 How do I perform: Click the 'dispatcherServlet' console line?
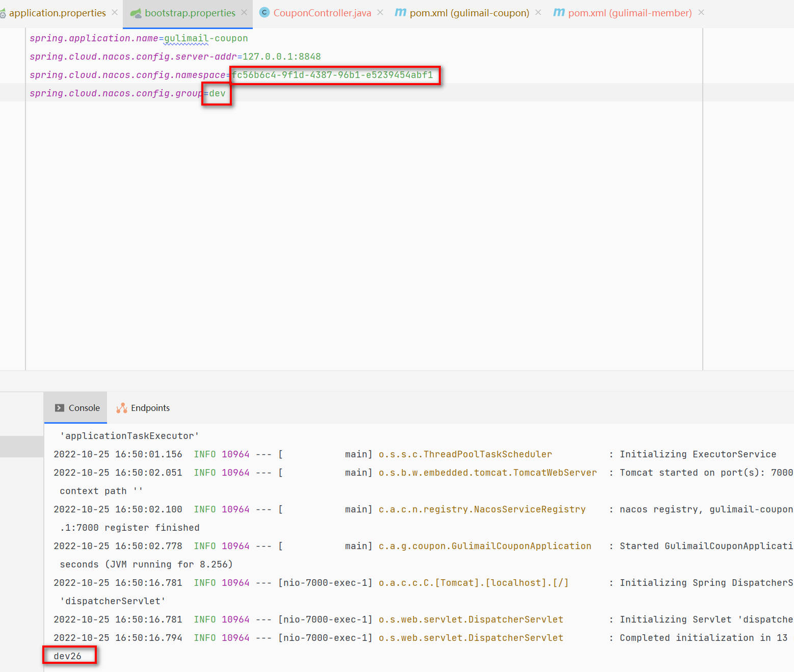tap(113, 601)
